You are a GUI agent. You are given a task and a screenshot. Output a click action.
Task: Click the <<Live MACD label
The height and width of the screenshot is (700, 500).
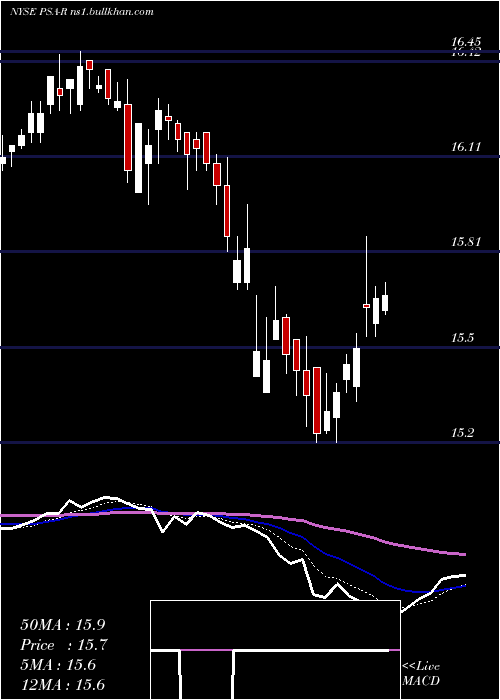(x=421, y=673)
